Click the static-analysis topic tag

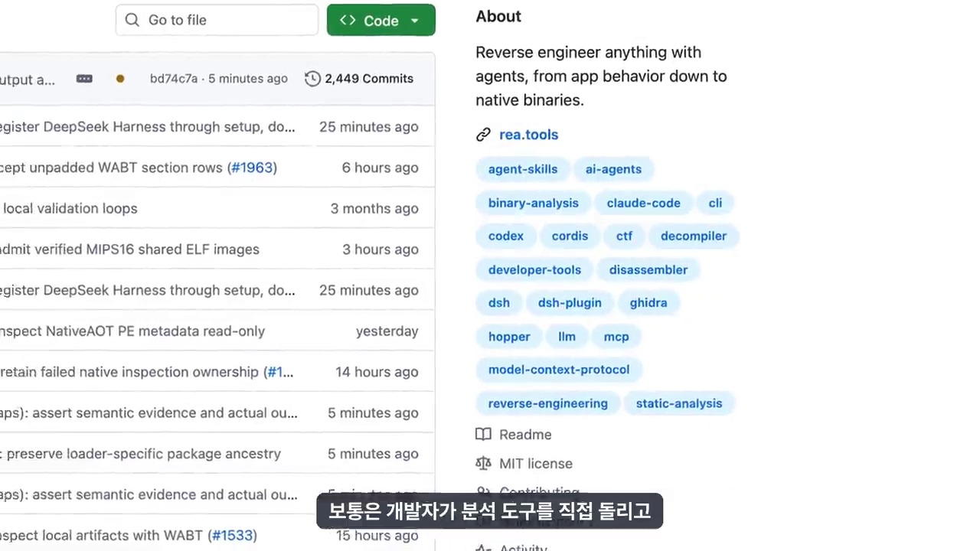679,403
